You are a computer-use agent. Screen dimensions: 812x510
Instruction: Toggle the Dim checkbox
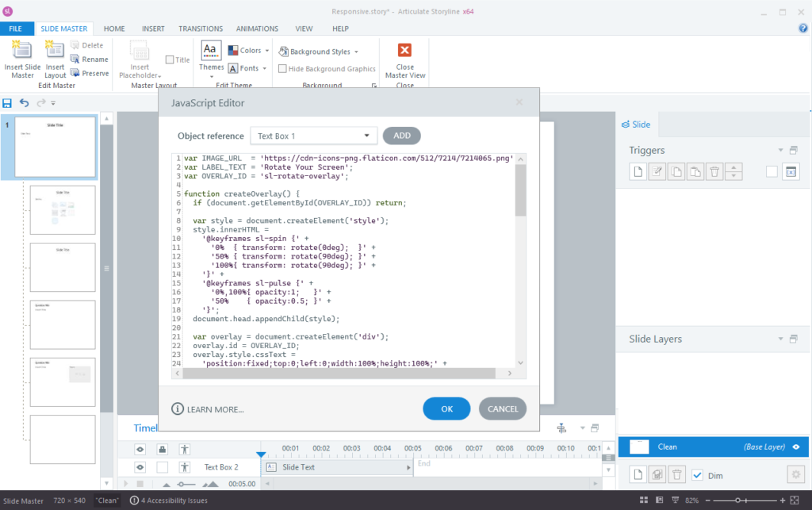coord(698,475)
